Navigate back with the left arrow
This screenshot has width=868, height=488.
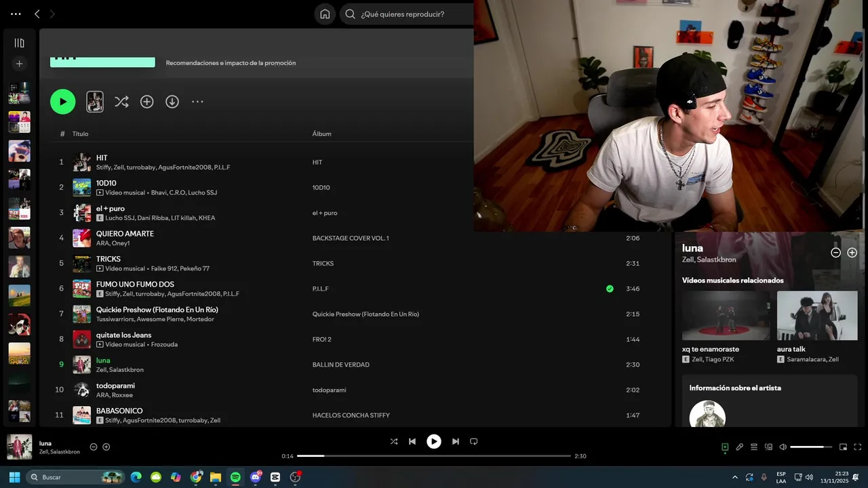37,14
